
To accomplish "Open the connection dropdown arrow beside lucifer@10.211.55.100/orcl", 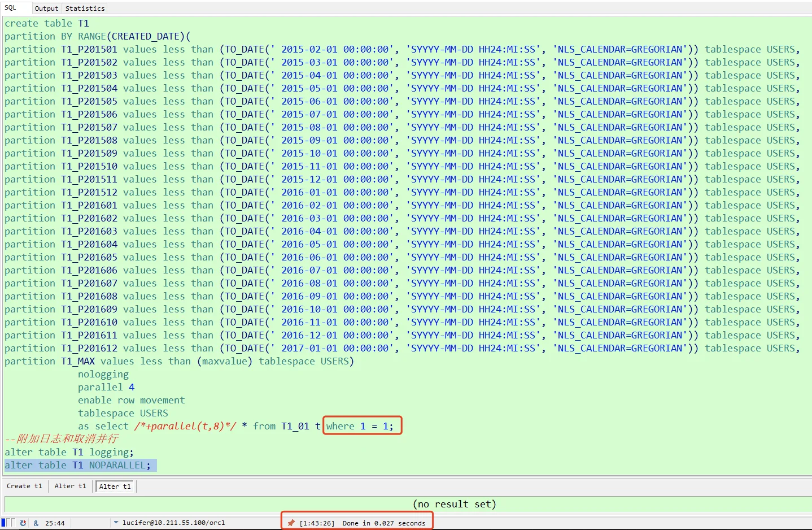I will pyautogui.click(x=116, y=523).
